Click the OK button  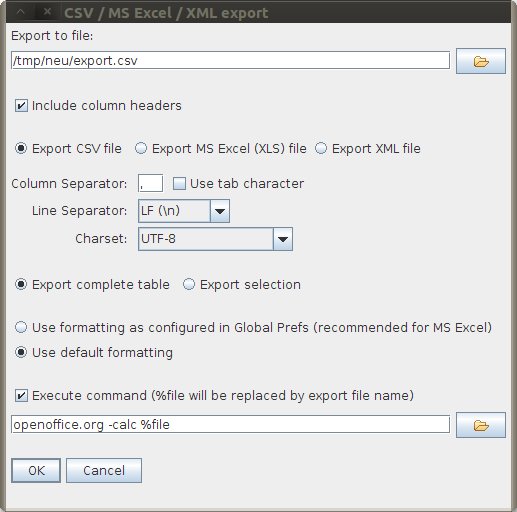36,470
